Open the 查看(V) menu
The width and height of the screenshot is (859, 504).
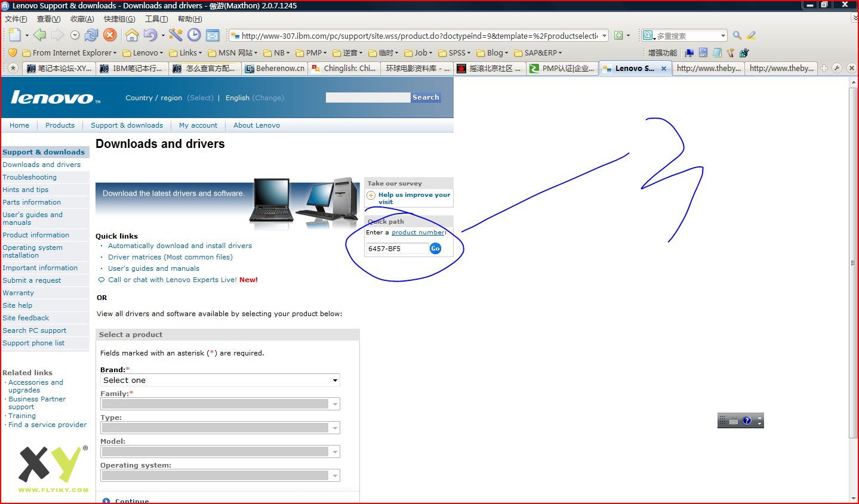(x=48, y=19)
